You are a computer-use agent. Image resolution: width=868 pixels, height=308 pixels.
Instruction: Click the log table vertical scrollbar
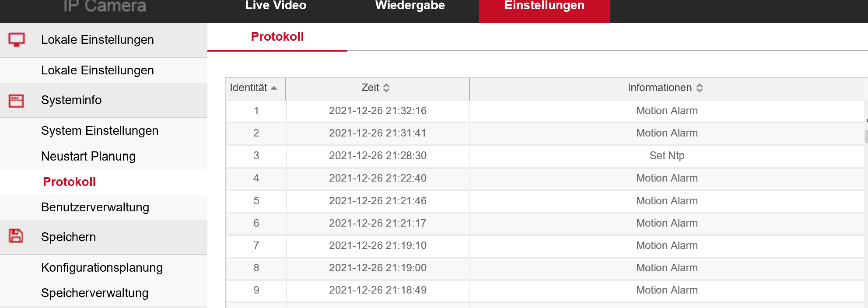click(x=866, y=136)
